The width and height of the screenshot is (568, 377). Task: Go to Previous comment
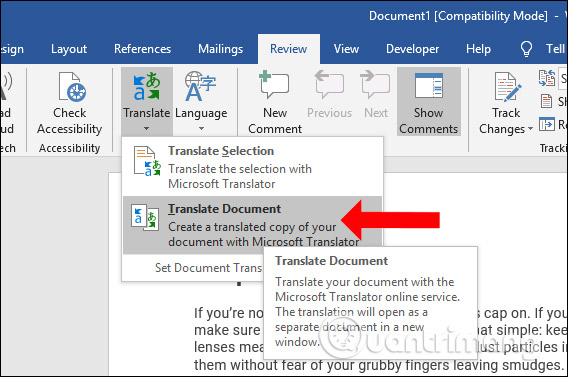329,95
